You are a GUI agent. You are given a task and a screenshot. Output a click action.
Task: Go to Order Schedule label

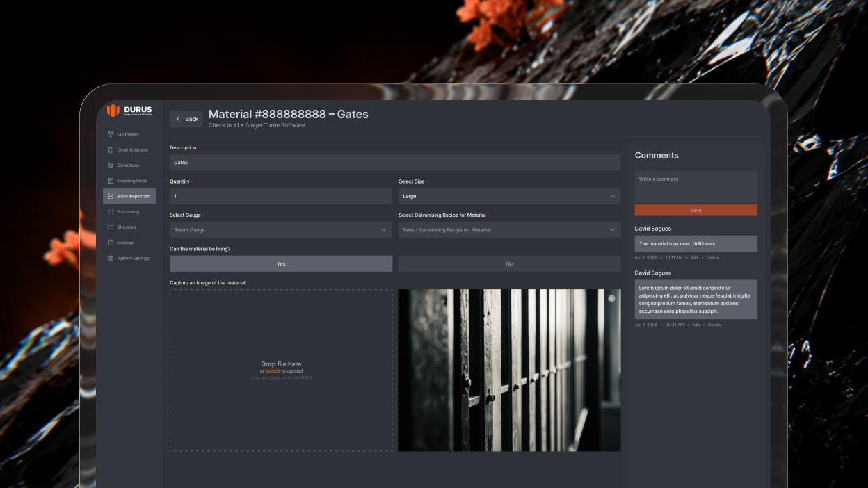click(132, 150)
